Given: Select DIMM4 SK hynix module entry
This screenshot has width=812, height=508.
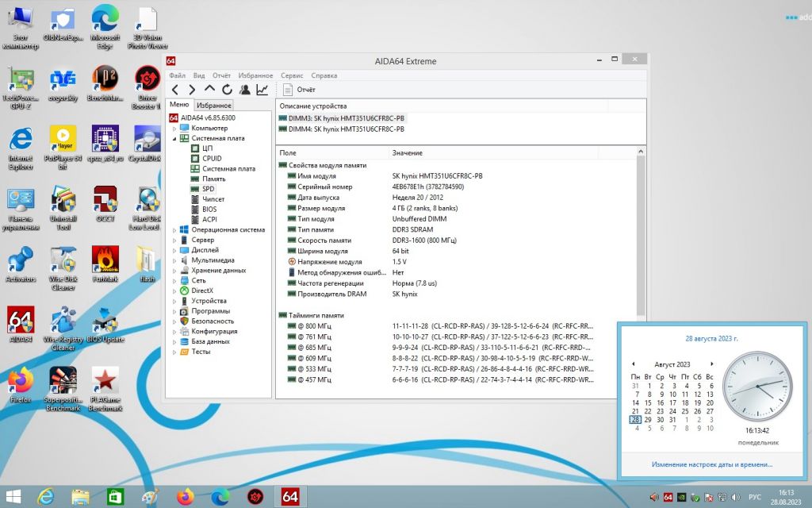Looking at the screenshot, I should click(x=341, y=129).
